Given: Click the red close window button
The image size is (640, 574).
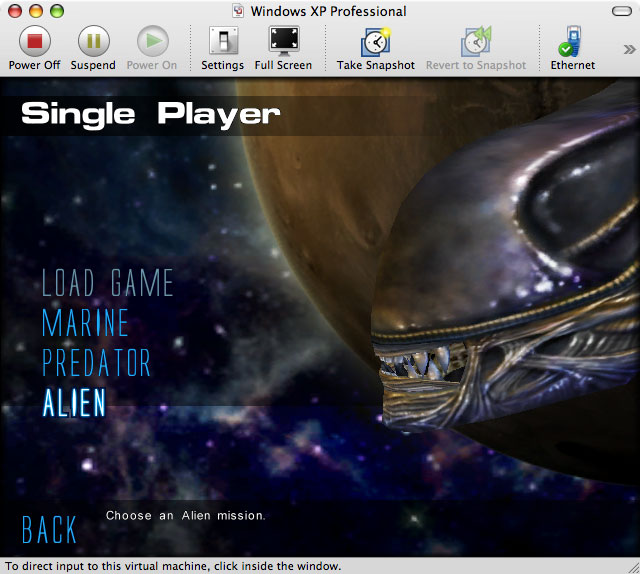Looking at the screenshot, I should pyautogui.click(x=15, y=11).
